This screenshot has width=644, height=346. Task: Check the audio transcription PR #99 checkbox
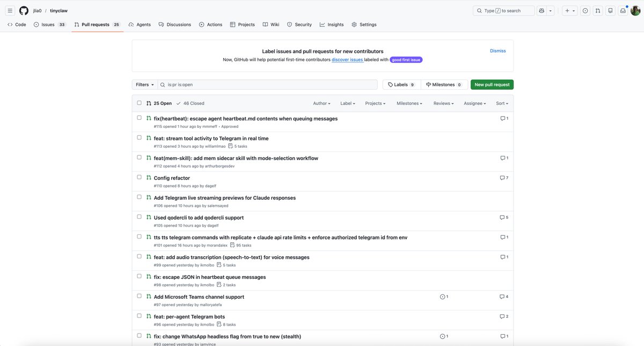coord(139,257)
